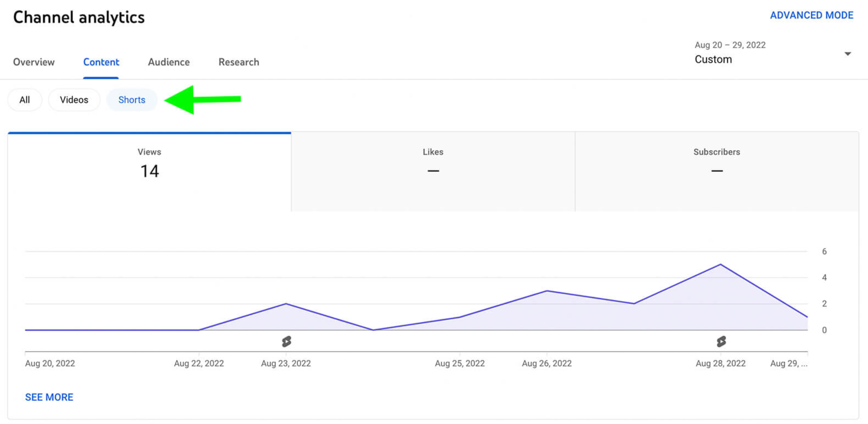
Task: Open the Audience tab
Action: (168, 62)
